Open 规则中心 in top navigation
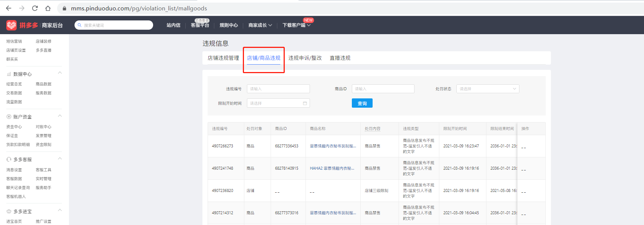The width and height of the screenshot is (644, 225). [x=228, y=25]
